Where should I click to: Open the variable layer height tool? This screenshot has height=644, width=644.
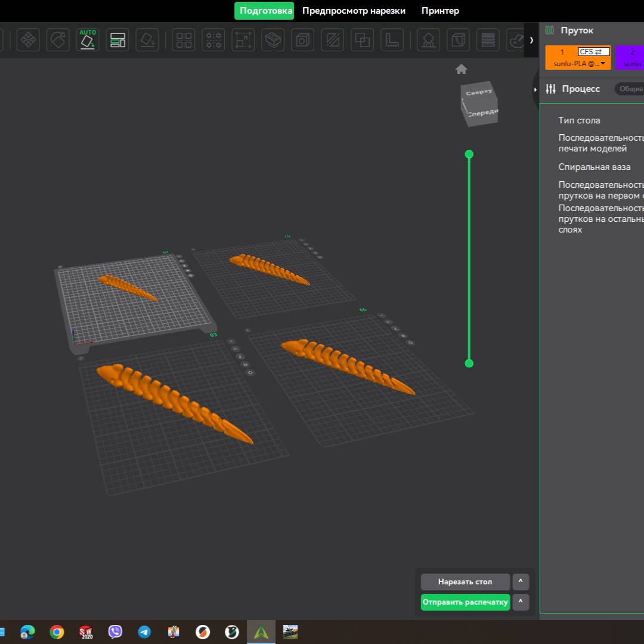488,40
